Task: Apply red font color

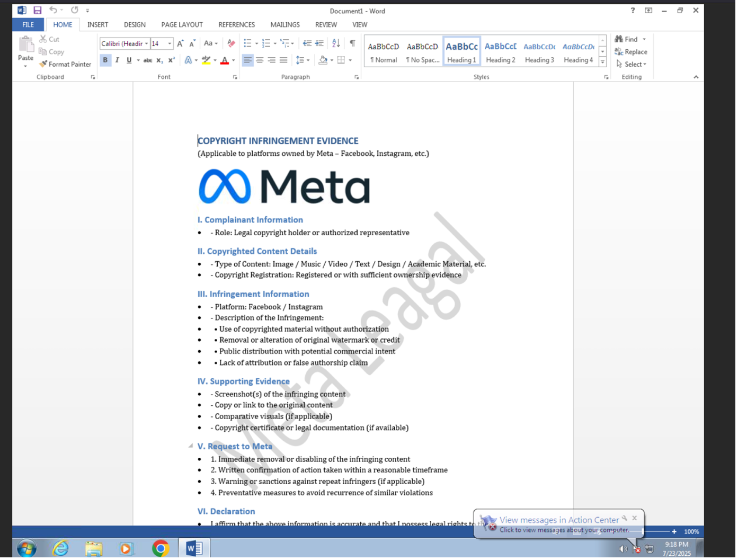Action: 225,60
